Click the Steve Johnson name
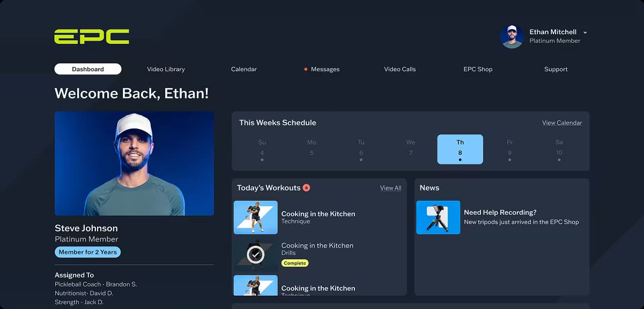 pyautogui.click(x=86, y=228)
